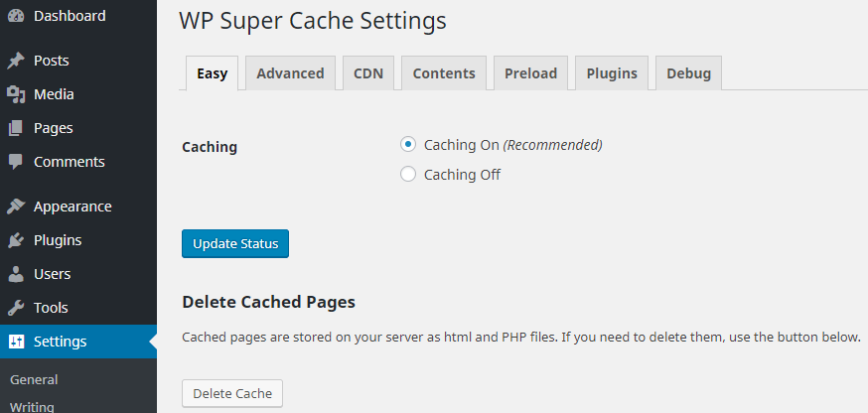Click the Appearance paintbrush icon
Image resolution: width=868 pixels, height=413 pixels.
pyautogui.click(x=16, y=206)
